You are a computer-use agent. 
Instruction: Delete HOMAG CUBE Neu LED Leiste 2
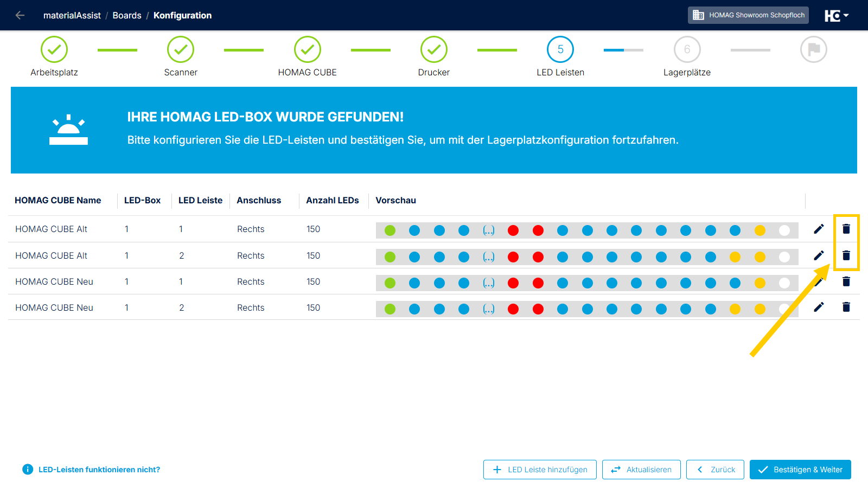[x=846, y=307]
